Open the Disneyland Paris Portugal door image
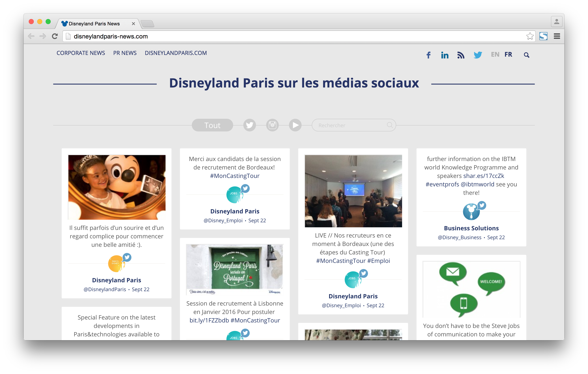The height and width of the screenshot is (374, 588). (x=235, y=269)
